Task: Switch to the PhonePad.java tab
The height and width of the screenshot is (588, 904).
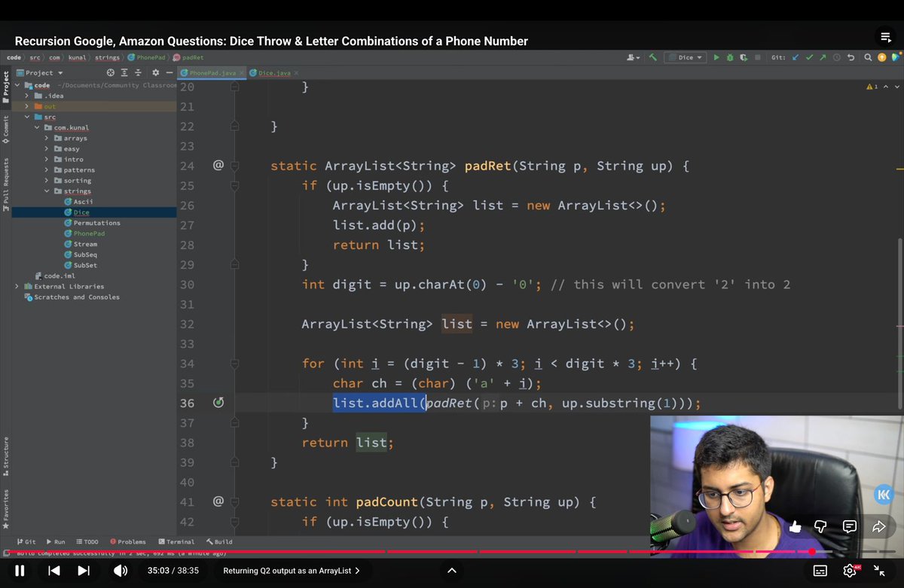Action: pyautogui.click(x=212, y=73)
